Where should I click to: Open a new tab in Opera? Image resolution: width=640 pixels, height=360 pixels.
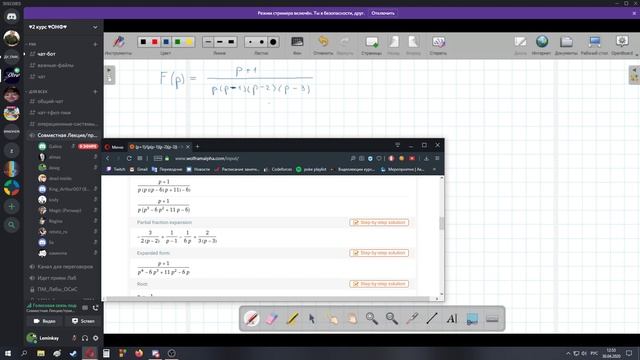click(198, 147)
